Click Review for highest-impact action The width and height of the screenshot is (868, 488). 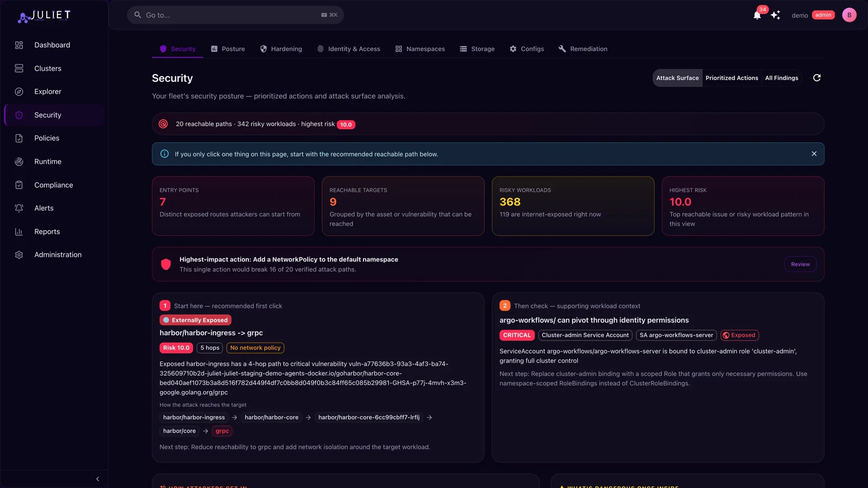800,265
